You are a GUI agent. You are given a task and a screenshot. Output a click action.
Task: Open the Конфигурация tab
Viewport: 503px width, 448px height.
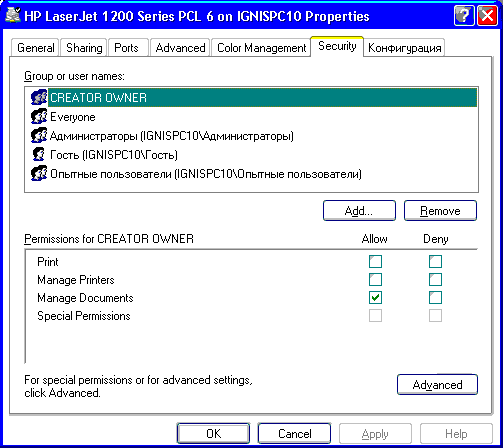point(404,48)
